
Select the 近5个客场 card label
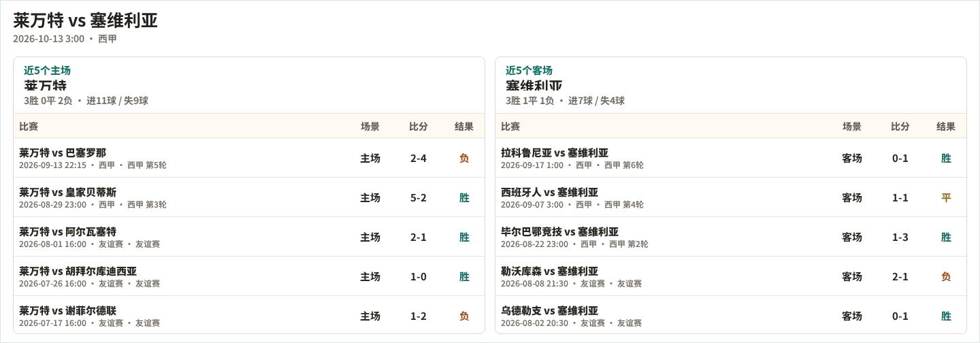[x=529, y=70]
